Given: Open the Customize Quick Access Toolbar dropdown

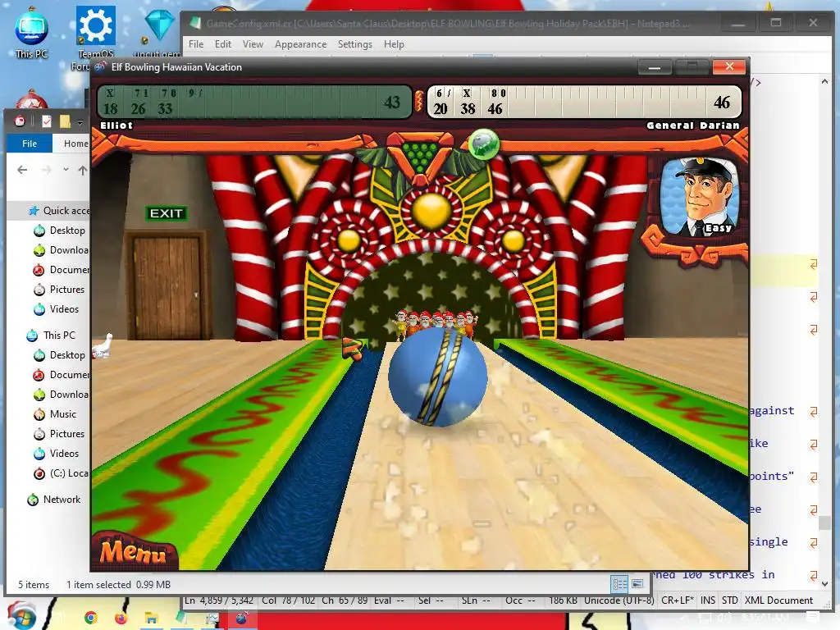Looking at the screenshot, I should (x=80, y=122).
